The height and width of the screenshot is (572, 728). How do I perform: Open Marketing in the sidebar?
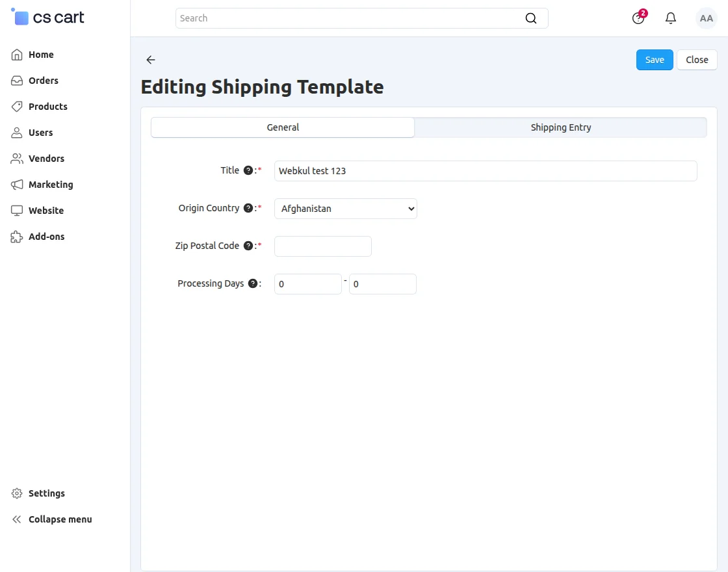pos(51,185)
